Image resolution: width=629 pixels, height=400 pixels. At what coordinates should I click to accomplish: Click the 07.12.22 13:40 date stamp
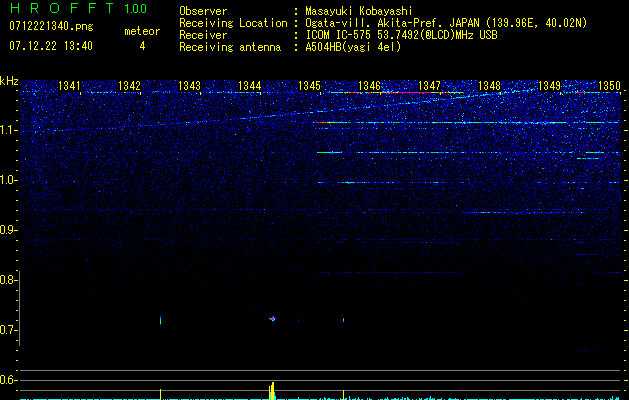tap(50, 46)
